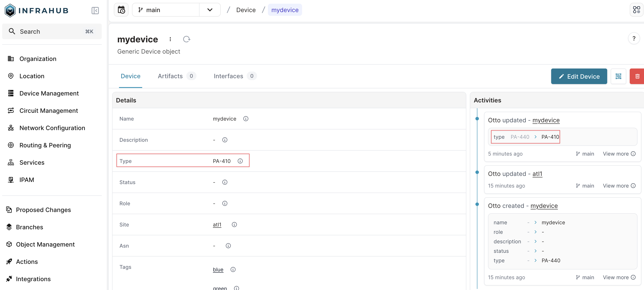Show info for the Type field
This screenshot has height=290, width=644.
point(240,161)
